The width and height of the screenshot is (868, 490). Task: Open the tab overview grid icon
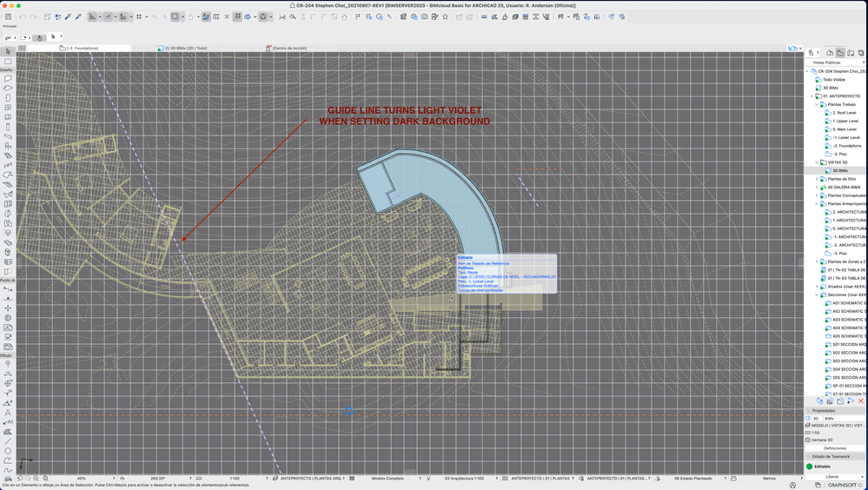coord(22,49)
